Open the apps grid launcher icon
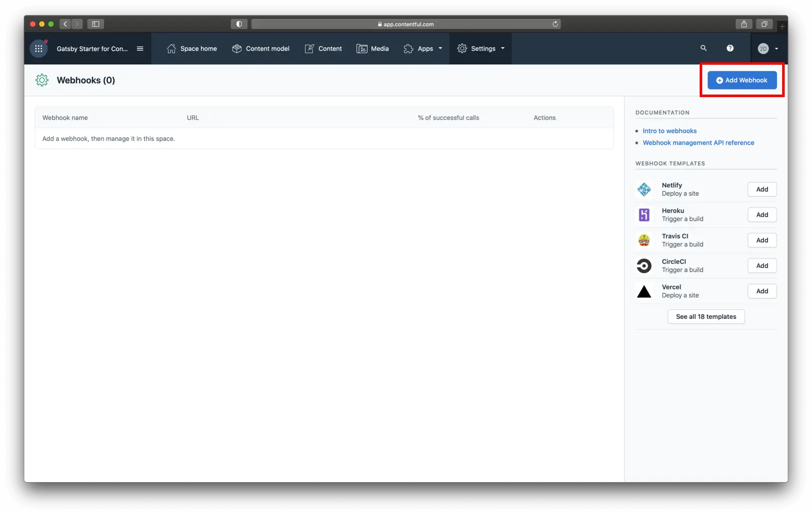Image resolution: width=812 pixels, height=514 pixels. 38,49
